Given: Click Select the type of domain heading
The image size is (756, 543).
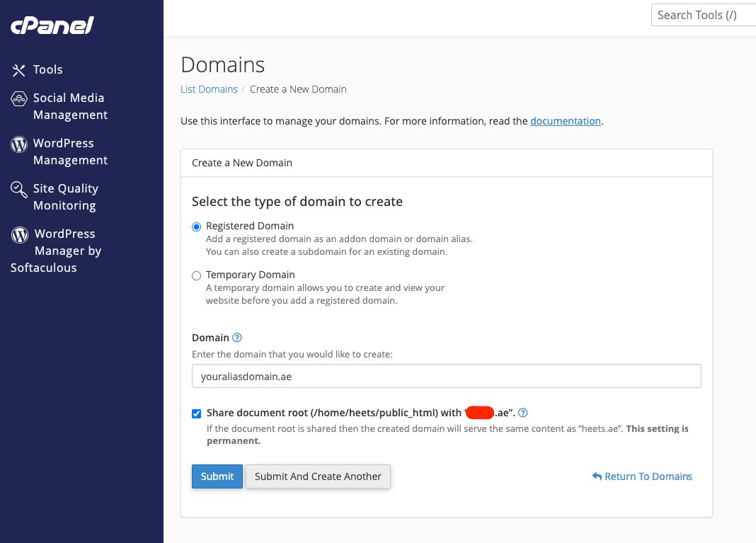Looking at the screenshot, I should (x=297, y=202).
